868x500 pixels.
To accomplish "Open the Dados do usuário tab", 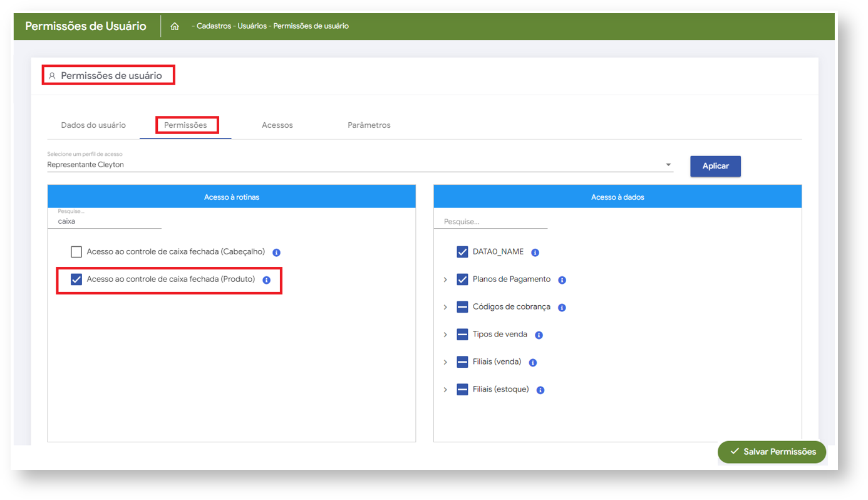I will [93, 125].
